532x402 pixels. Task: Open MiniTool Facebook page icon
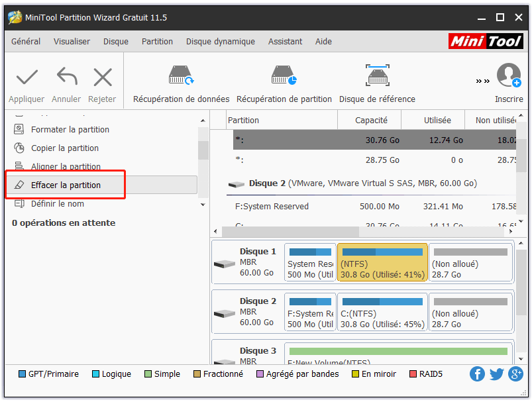point(477,374)
